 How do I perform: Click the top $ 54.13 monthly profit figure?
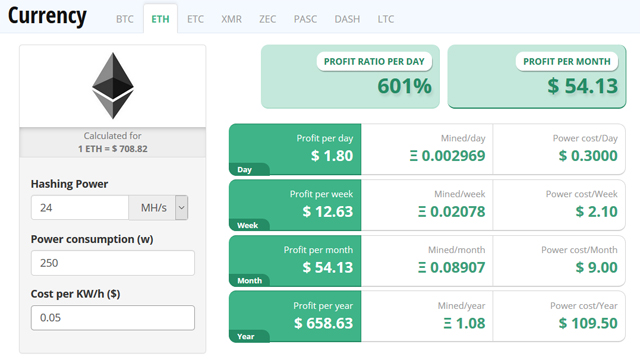[x=582, y=86]
